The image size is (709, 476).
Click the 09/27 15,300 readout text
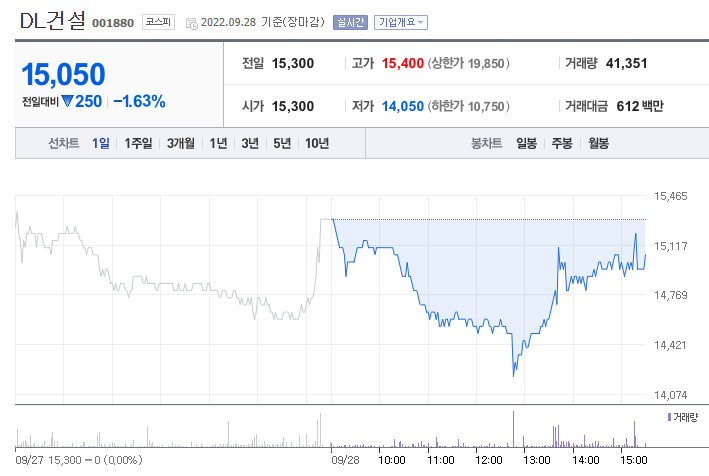79,460
